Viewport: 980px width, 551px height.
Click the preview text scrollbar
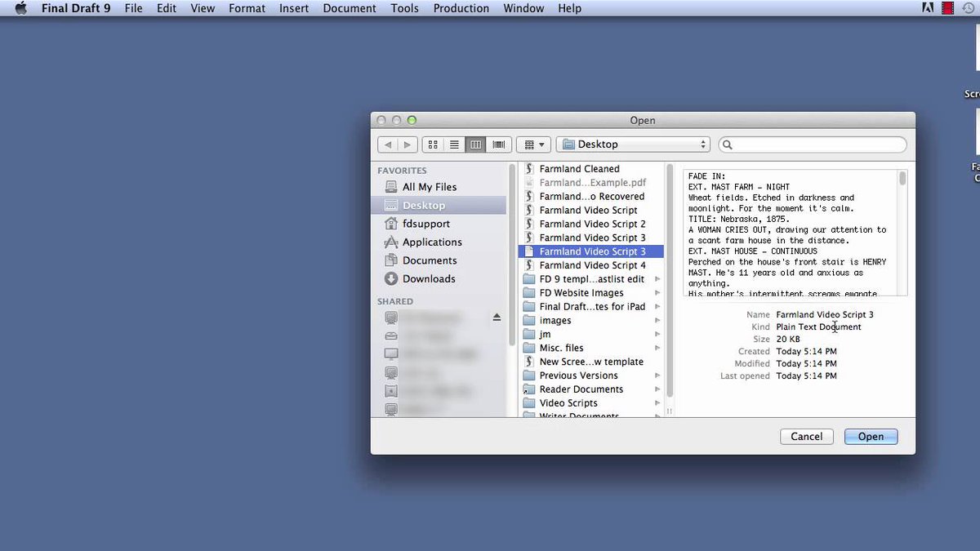(902, 179)
